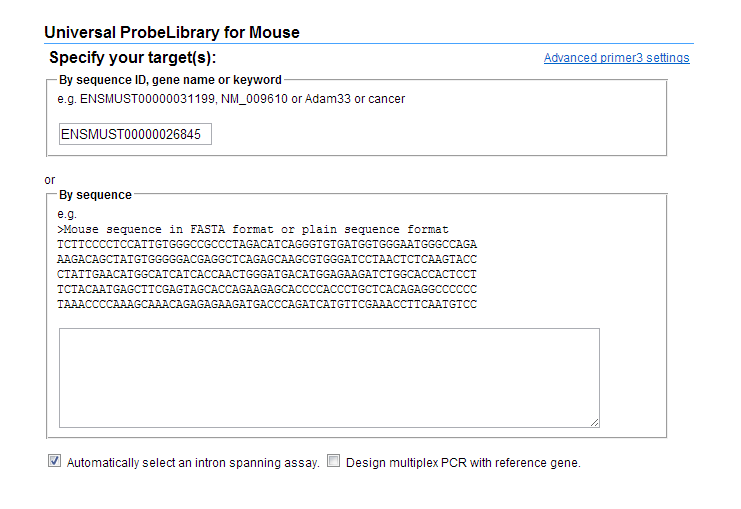Enable Design multiplex PCR checkbox
Image resolution: width=741 pixels, height=509 pixels.
click(334, 462)
